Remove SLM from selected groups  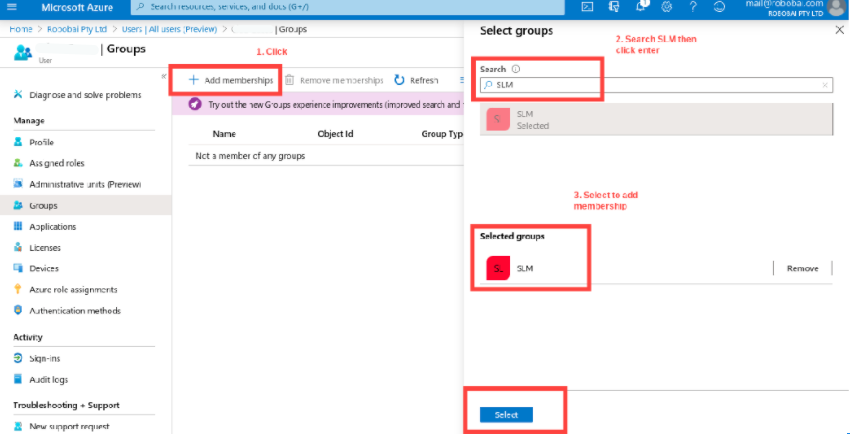pos(802,268)
